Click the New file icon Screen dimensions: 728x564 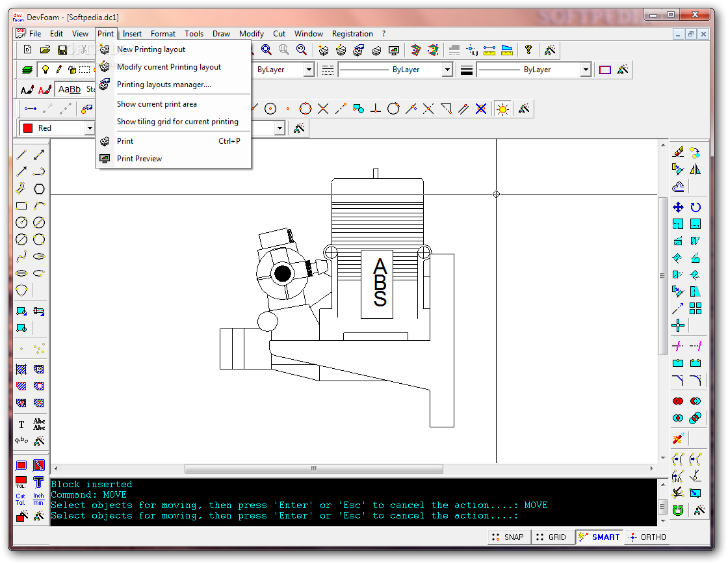click(x=27, y=49)
